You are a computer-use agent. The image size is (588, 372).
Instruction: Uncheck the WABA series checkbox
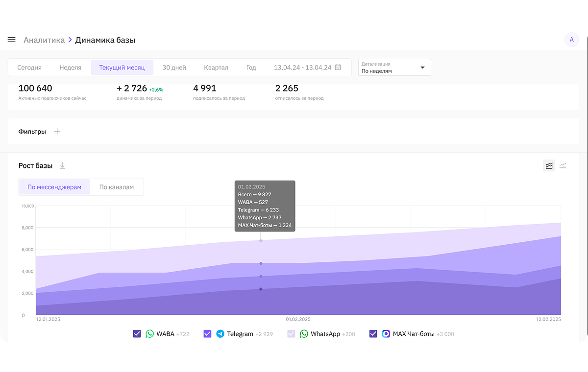pos(137,334)
